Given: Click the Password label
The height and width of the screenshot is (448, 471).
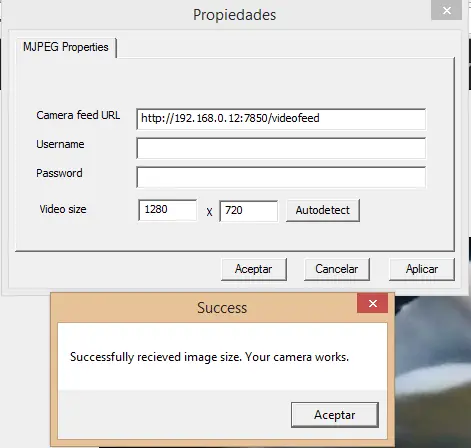Looking at the screenshot, I should 59,173.
